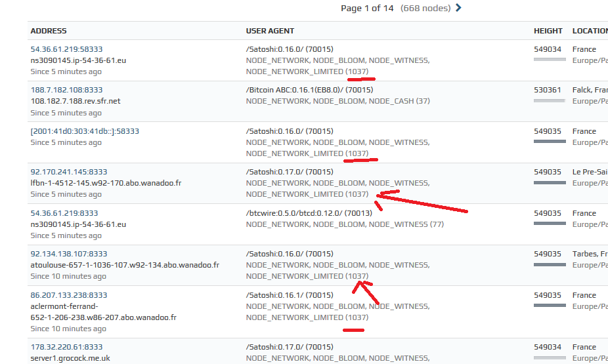
Task: Select services text ending NODE_CASH (37)
Action: click(337, 101)
